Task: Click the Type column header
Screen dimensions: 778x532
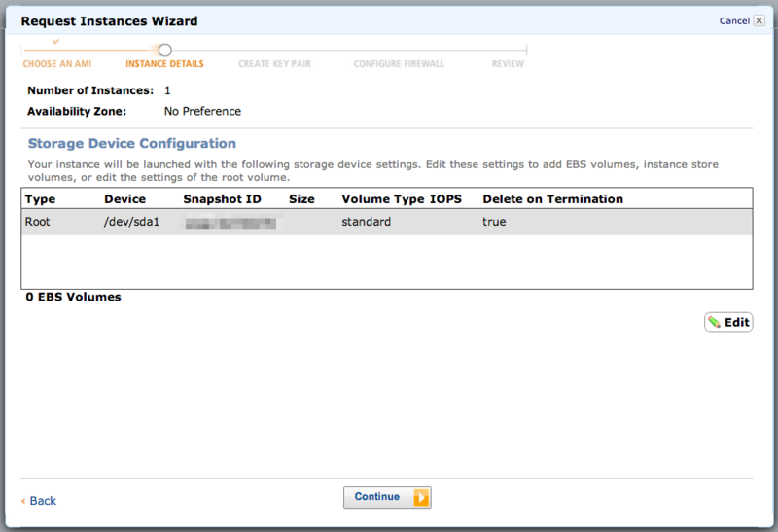Action: tap(40, 199)
